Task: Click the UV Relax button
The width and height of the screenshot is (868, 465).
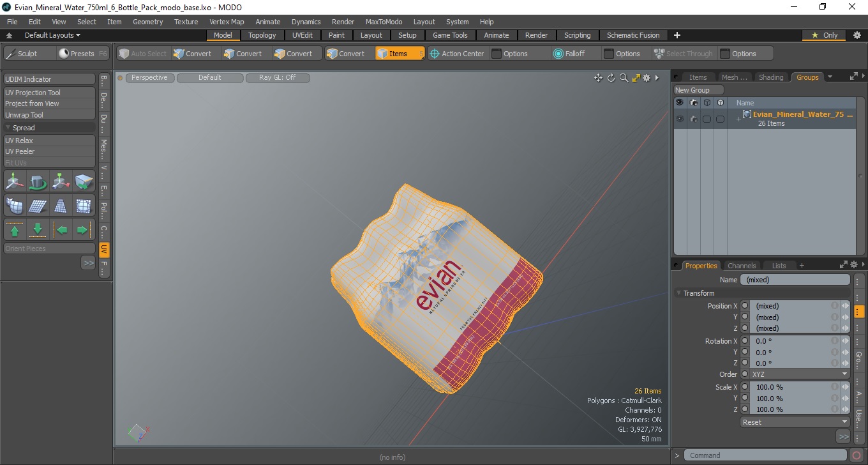Action: [x=49, y=141]
